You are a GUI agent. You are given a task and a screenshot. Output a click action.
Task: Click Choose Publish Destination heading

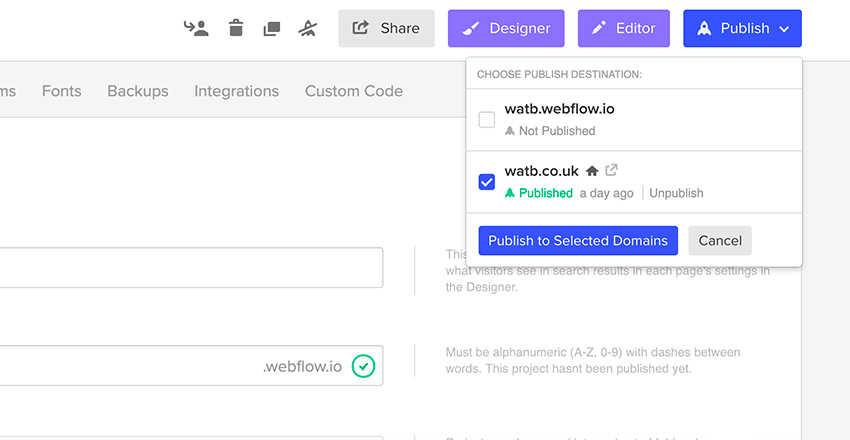click(x=559, y=74)
